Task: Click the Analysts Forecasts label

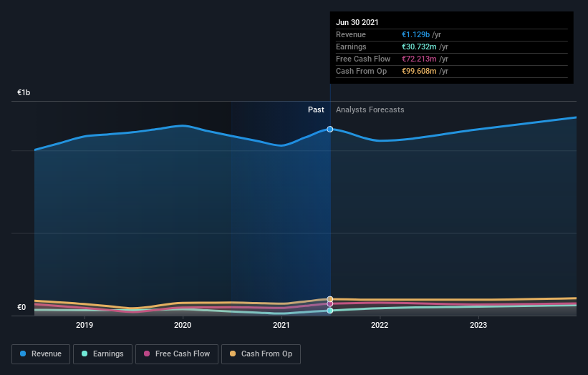Action: [x=370, y=109]
